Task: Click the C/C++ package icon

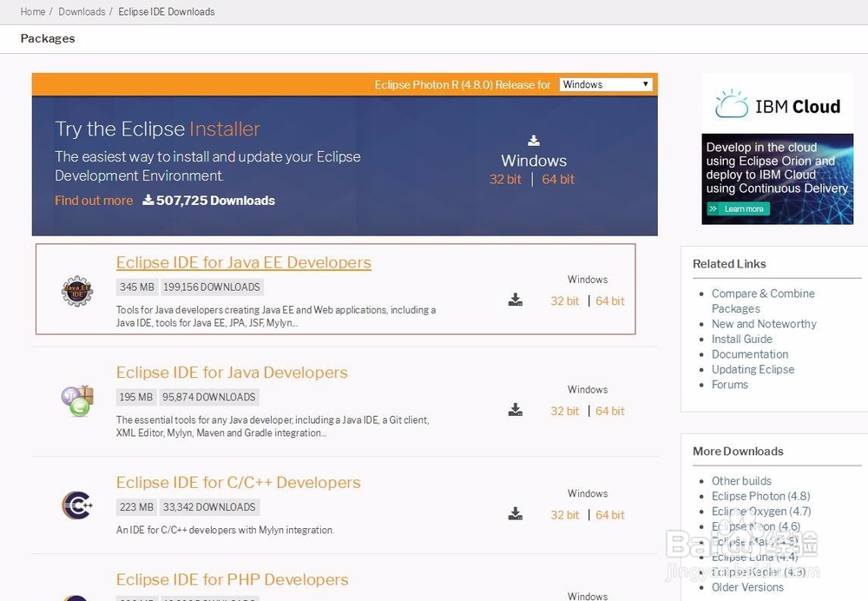Action: pyautogui.click(x=77, y=505)
